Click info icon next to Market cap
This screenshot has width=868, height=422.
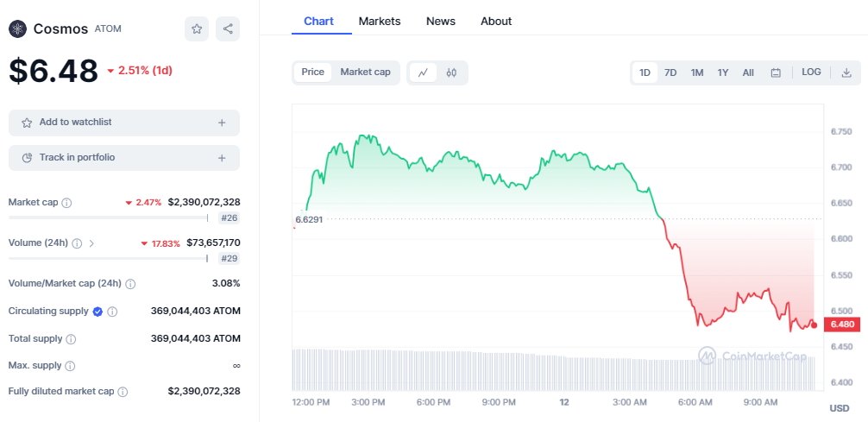click(67, 203)
